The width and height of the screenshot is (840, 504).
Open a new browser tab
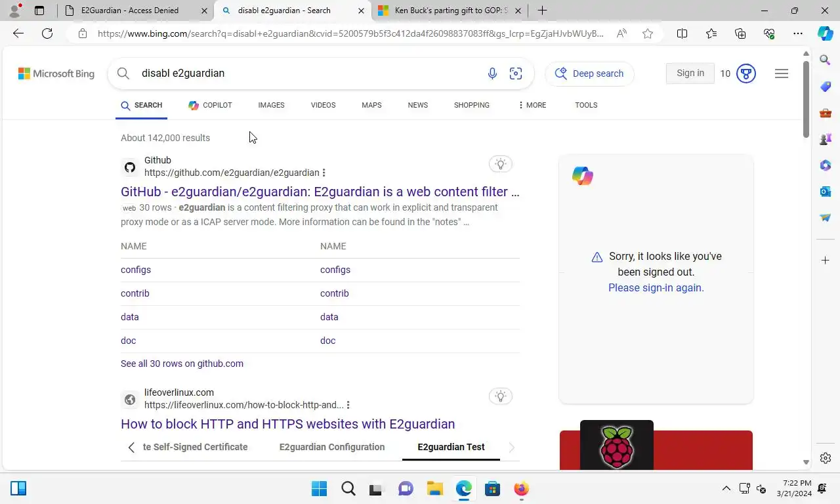click(x=542, y=10)
